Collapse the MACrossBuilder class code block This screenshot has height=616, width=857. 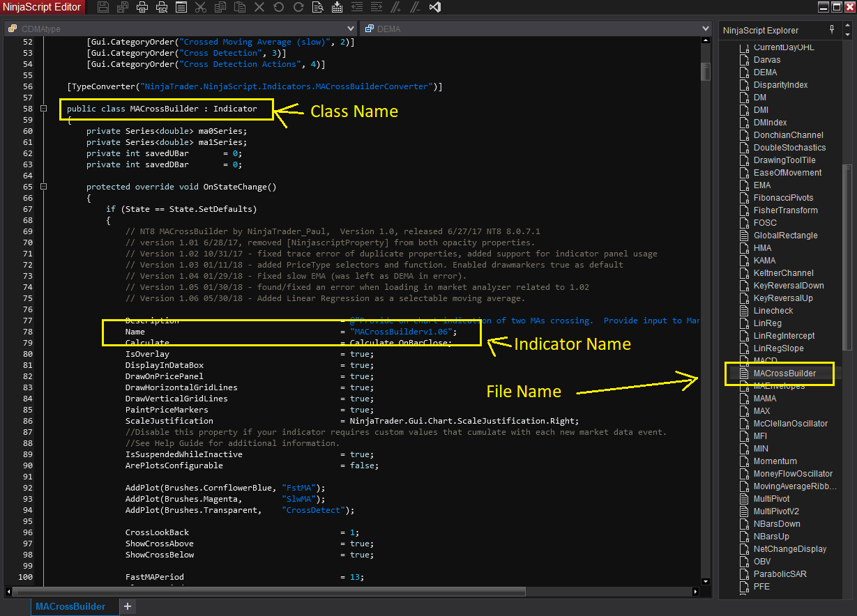[x=43, y=109]
